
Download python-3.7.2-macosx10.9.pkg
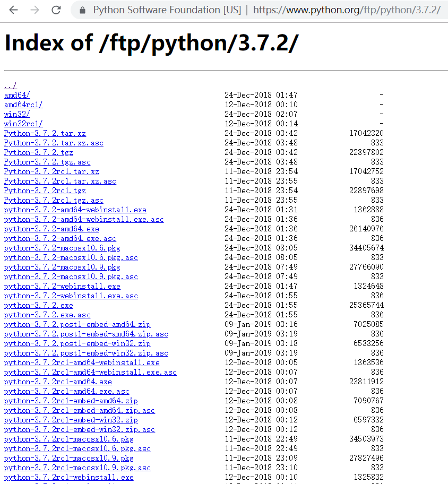(x=62, y=267)
